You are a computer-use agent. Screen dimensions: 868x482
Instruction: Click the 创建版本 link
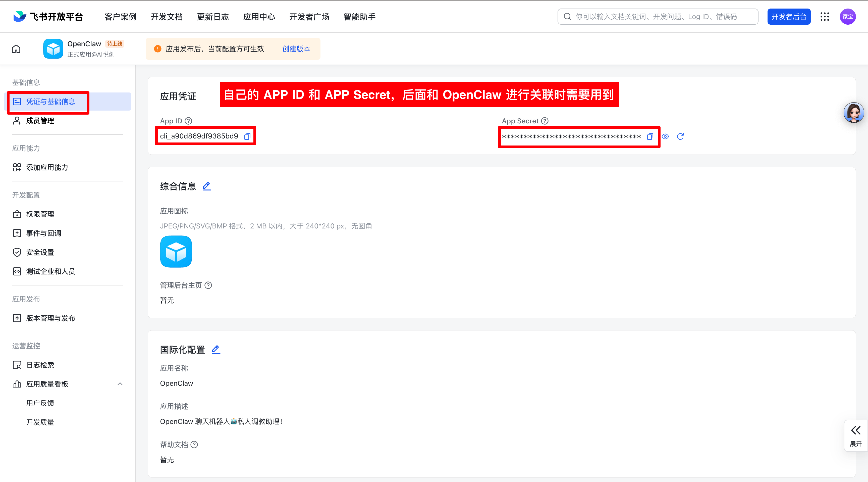(x=296, y=49)
